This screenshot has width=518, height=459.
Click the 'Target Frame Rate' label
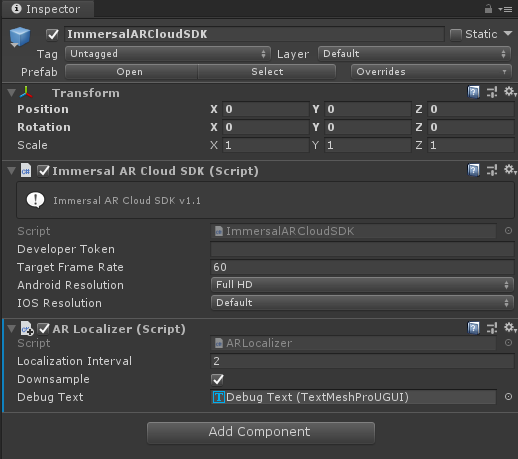(70, 267)
